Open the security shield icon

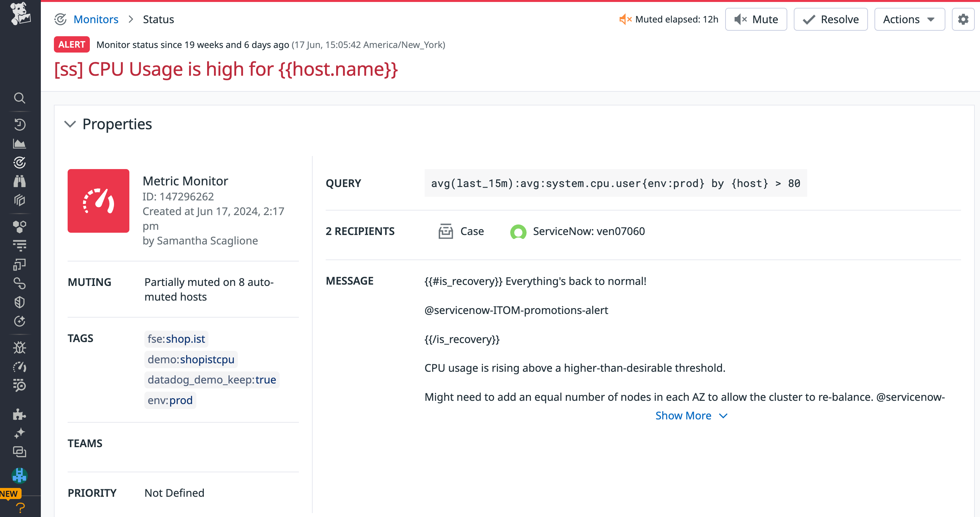pyautogui.click(x=20, y=302)
